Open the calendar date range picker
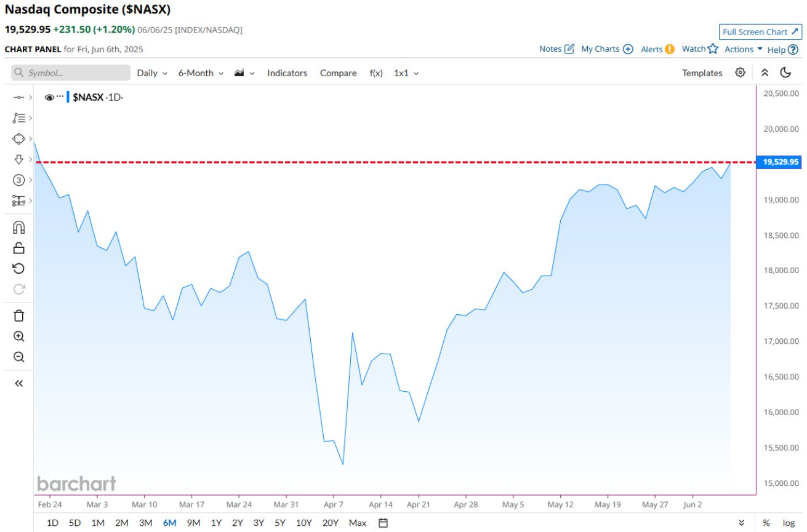807x532 pixels. pyautogui.click(x=383, y=523)
